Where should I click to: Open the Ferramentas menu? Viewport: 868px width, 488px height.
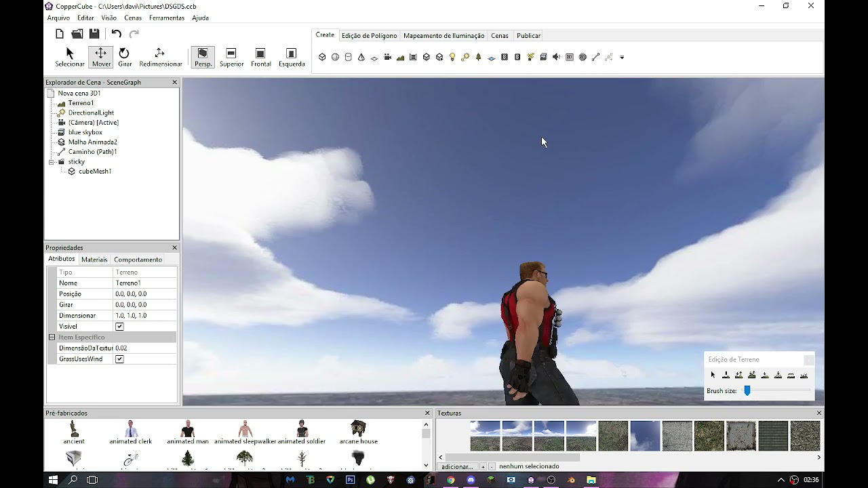[167, 18]
